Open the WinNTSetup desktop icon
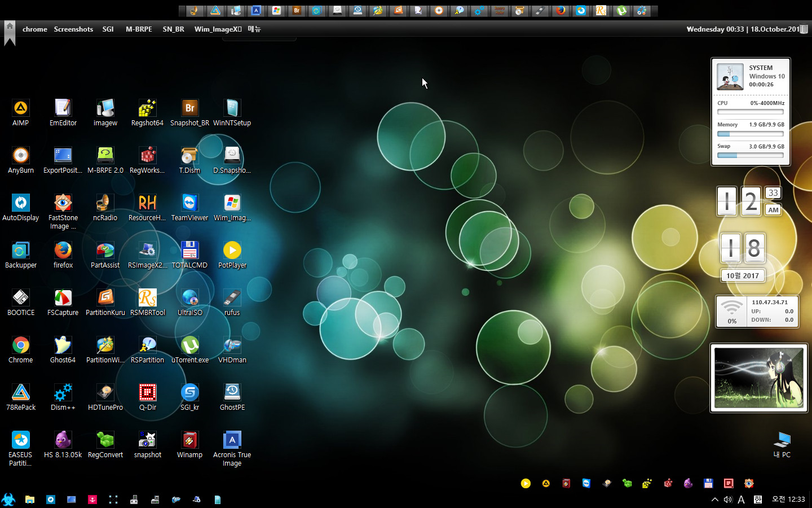Image resolution: width=812 pixels, height=508 pixels. pos(232,113)
